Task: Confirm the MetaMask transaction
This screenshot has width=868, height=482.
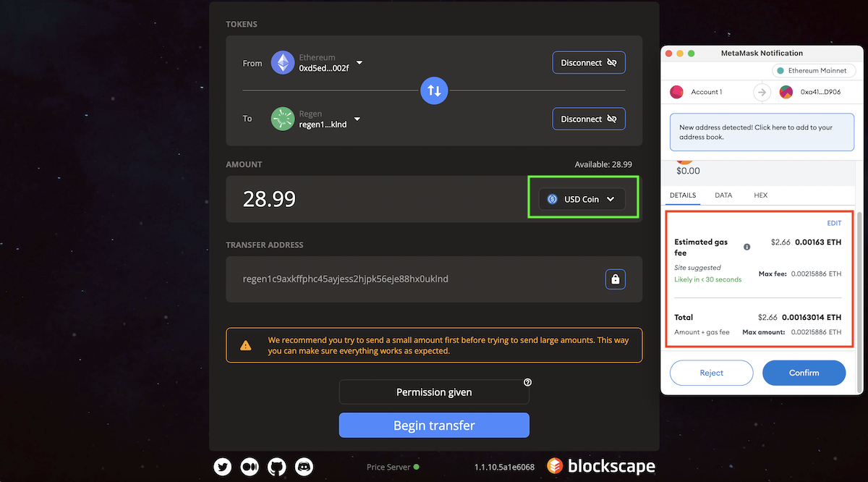Action: tap(804, 373)
